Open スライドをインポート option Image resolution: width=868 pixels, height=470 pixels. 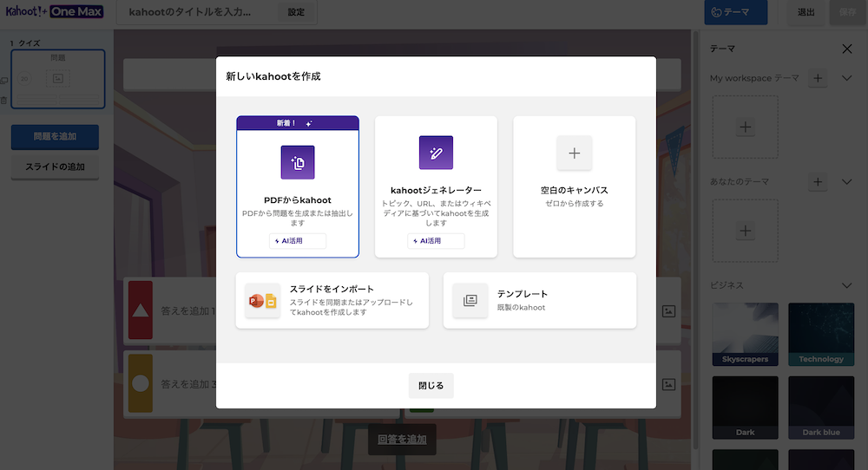tap(332, 300)
